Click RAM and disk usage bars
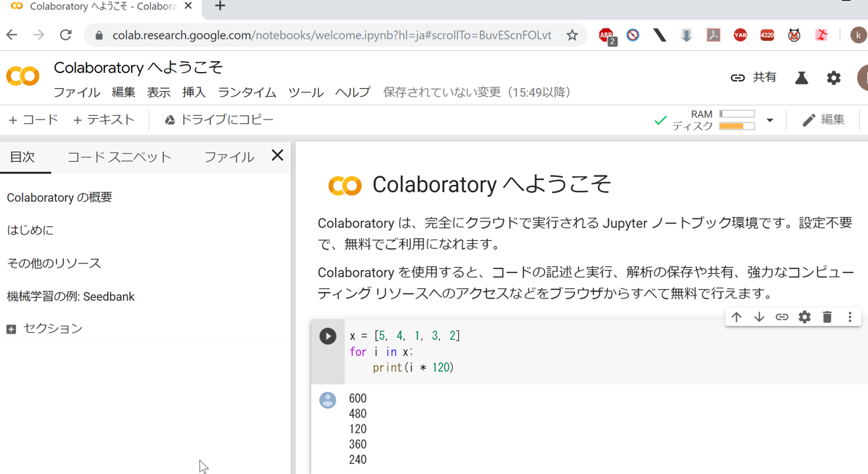Viewport: 868px width, 474px height. click(737, 120)
